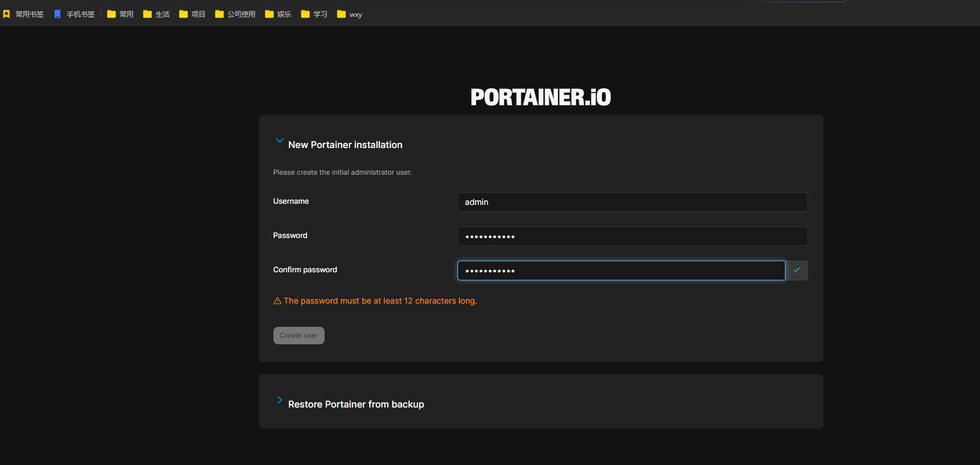Viewport: 980px width, 465px height.
Task: Open the 常用 bookmark folder
Action: coord(120,14)
